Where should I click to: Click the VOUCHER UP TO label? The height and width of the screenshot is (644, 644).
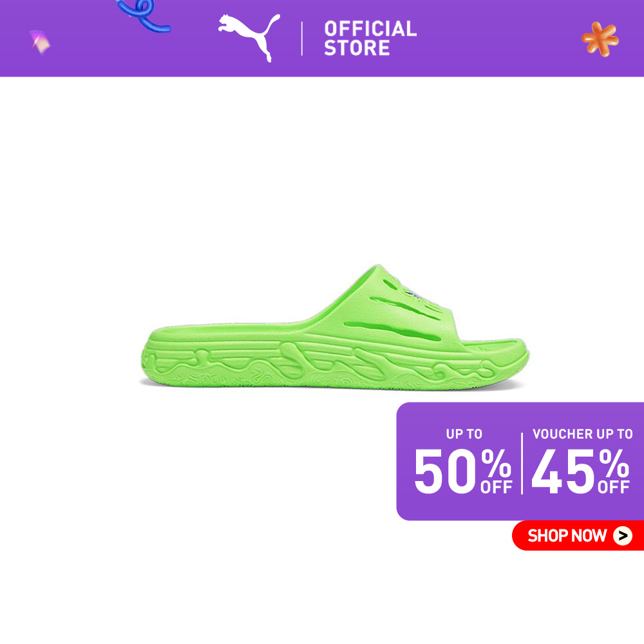point(582,434)
